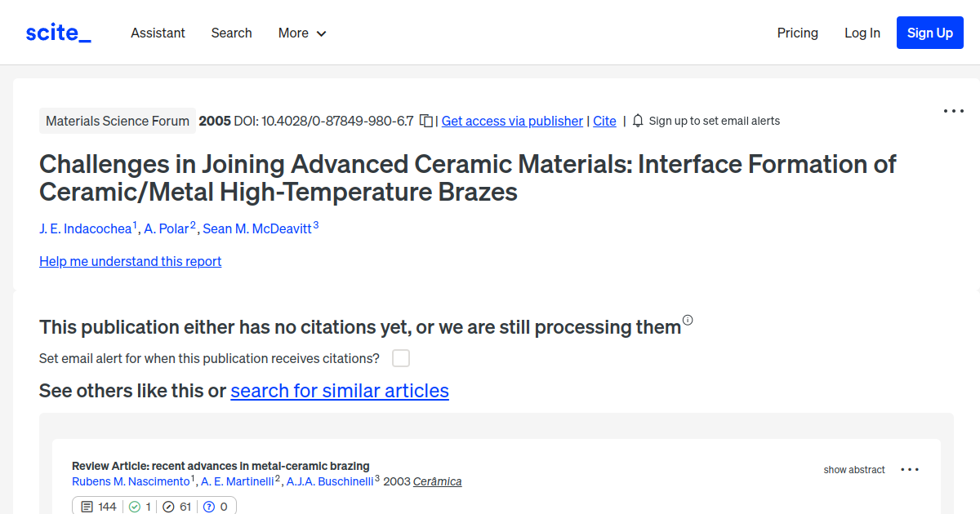Click the info tooltip beside the no-citations heading
This screenshot has height=514, width=980.
688,321
